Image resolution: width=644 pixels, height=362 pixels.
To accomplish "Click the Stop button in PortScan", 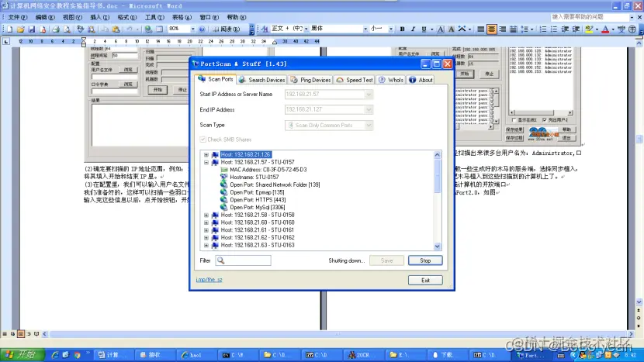I will point(425,260).
